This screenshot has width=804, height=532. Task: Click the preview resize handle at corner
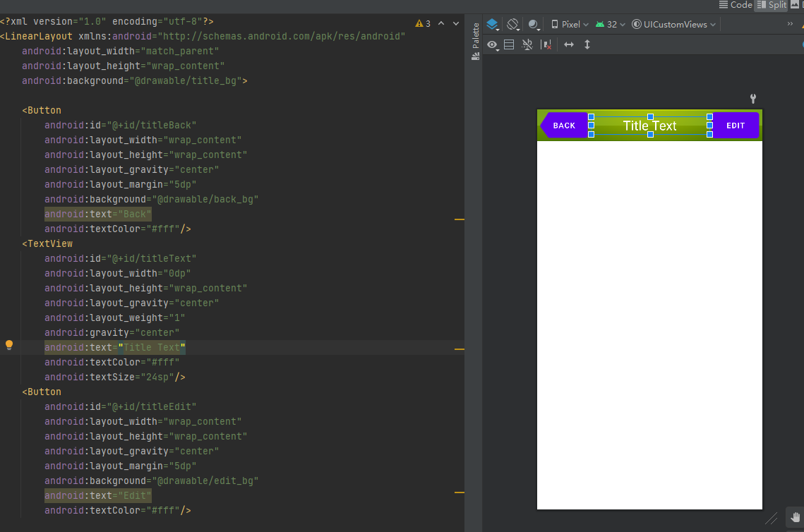click(772, 519)
